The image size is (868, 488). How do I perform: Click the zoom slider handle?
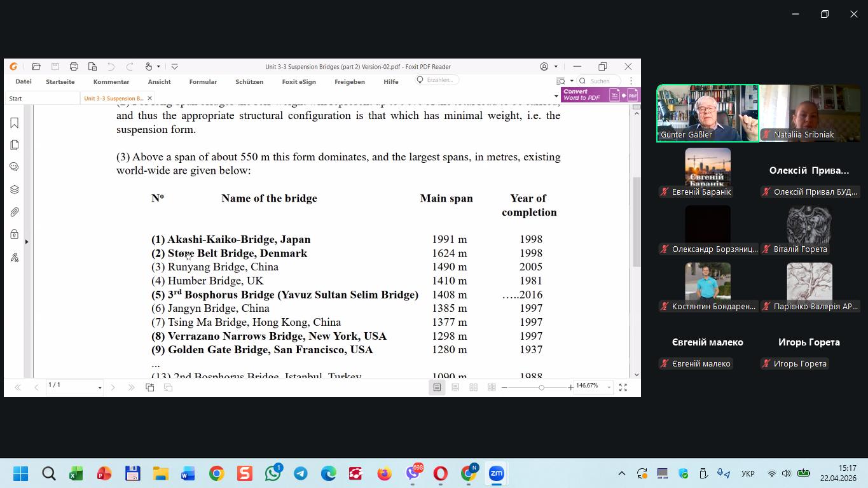pyautogui.click(x=541, y=387)
